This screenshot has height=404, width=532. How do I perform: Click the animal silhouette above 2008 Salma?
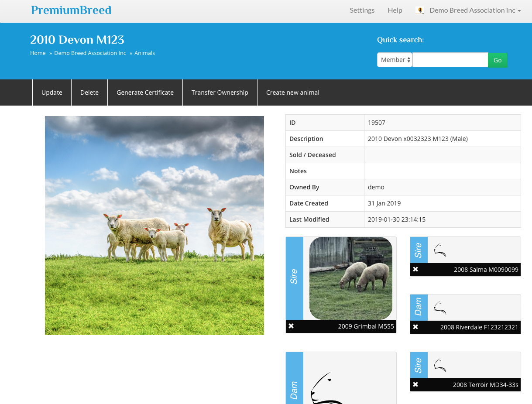click(440, 250)
